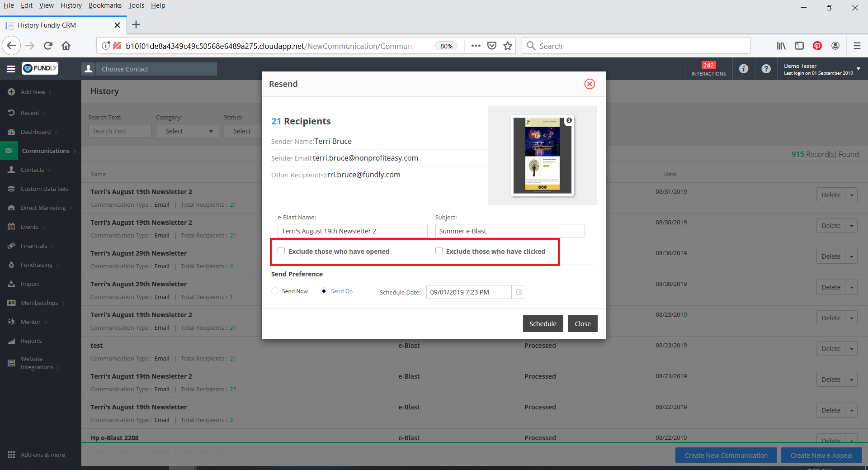Click the Reports chart icon

tap(11, 341)
